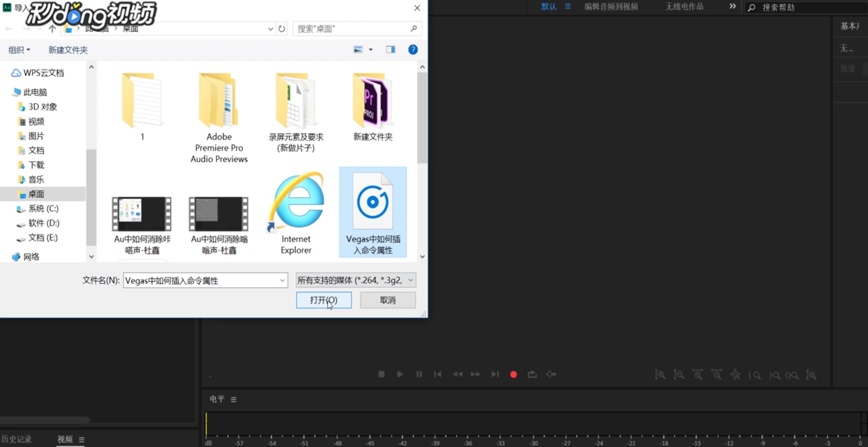Open the file name dropdown list

click(282, 281)
